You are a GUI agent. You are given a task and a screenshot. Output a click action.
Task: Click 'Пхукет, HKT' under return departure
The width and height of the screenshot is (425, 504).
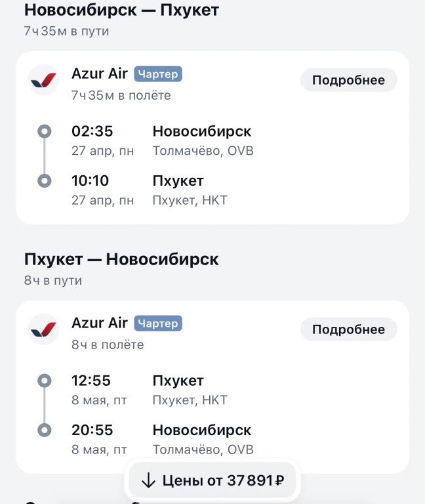click(x=190, y=400)
